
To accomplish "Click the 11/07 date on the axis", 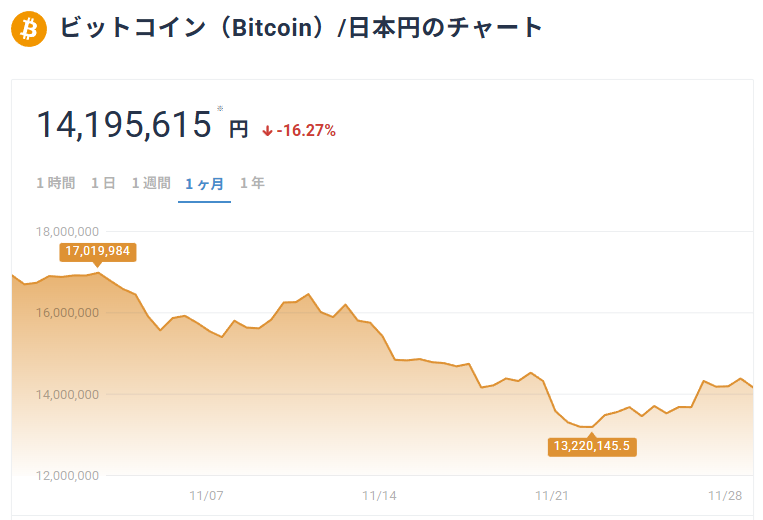I will 207,495.
